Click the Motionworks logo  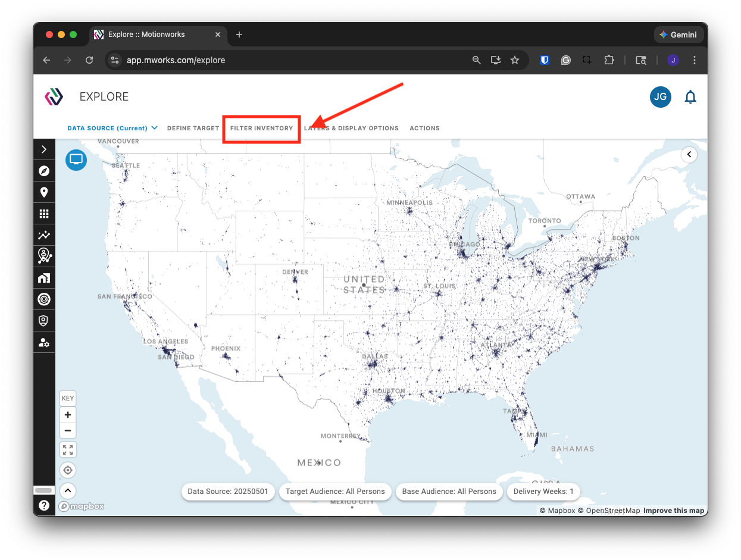[54, 97]
